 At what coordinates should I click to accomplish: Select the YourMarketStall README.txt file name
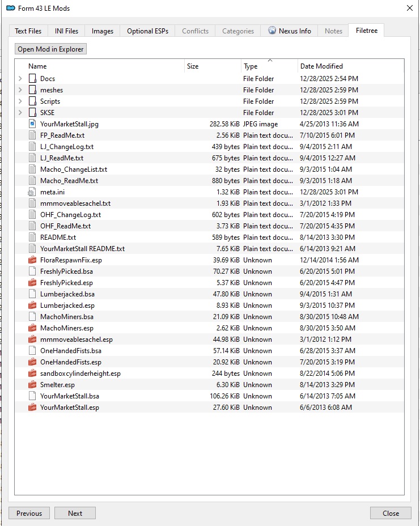pos(82,249)
